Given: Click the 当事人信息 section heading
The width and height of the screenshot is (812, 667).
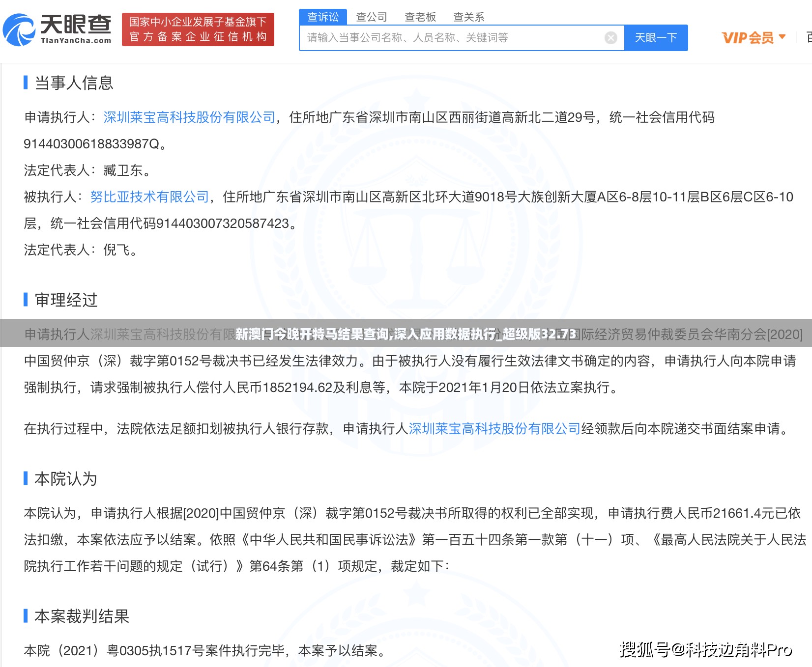Looking at the screenshot, I should click(x=74, y=83).
